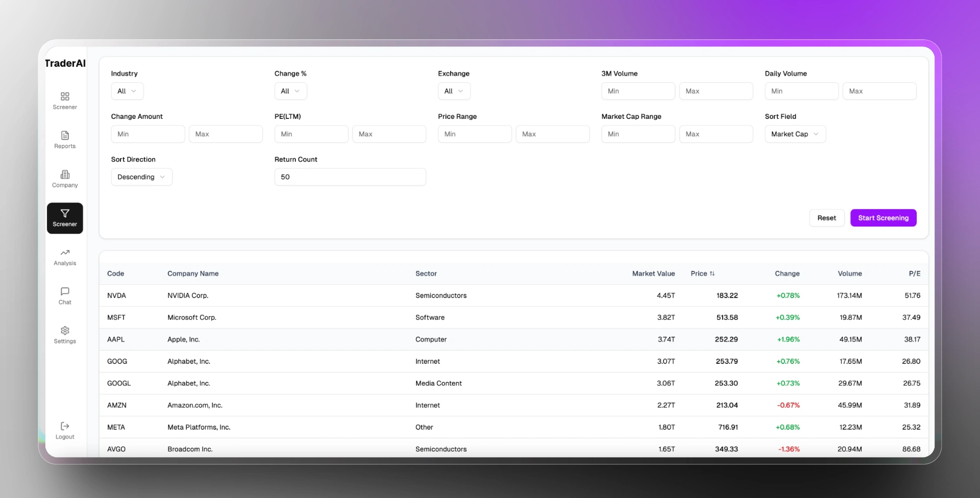Go to the Company section icon
The image size is (980, 498).
tap(65, 175)
